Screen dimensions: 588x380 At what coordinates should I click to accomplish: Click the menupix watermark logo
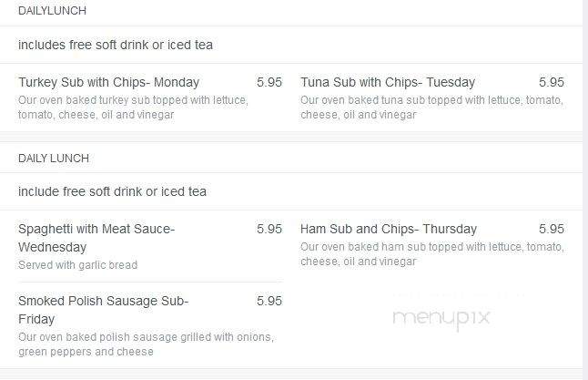tap(441, 319)
